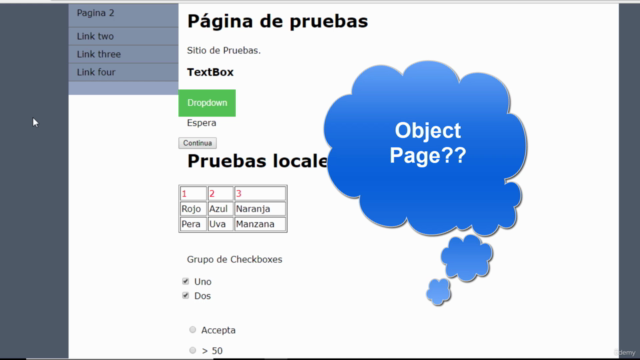Click the TextBox label

(x=210, y=72)
